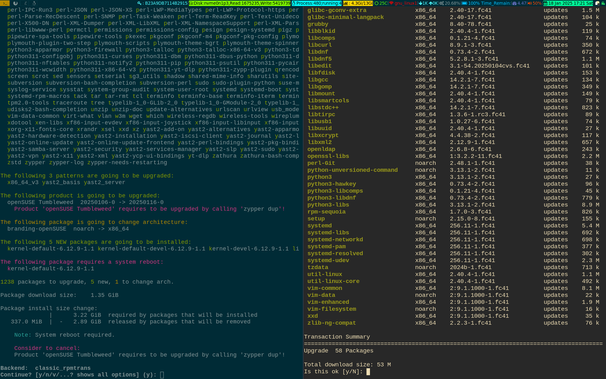
Task: Click the battery 100% Time_Remain indicator
Action: (x=486, y=3)
